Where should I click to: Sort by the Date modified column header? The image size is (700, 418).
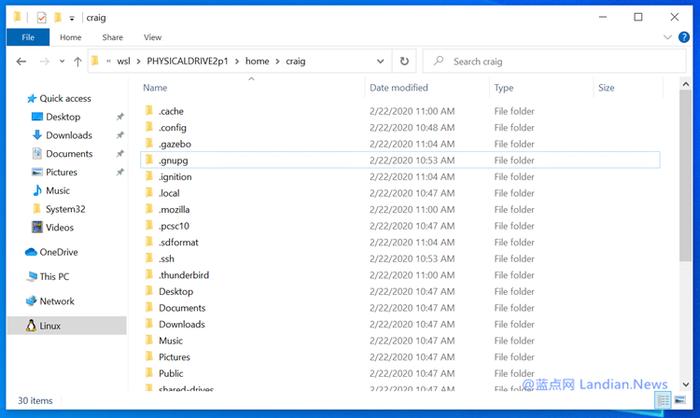[x=399, y=88]
